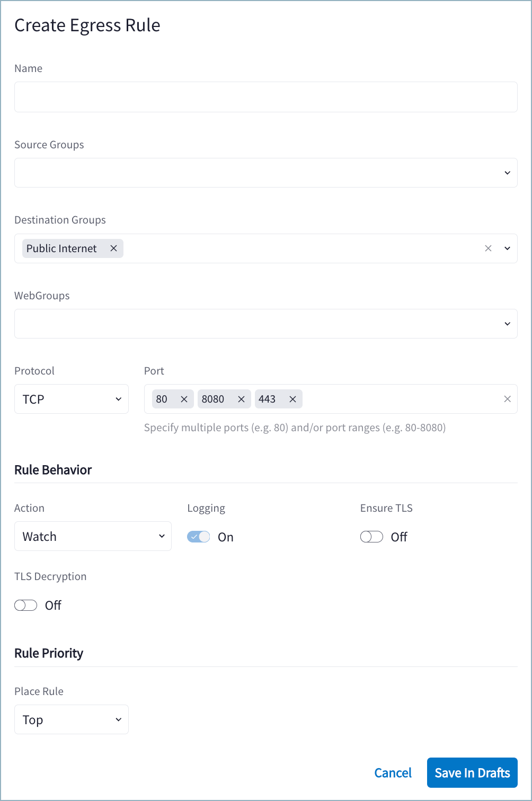Expand the WebGroups dropdown

506,323
